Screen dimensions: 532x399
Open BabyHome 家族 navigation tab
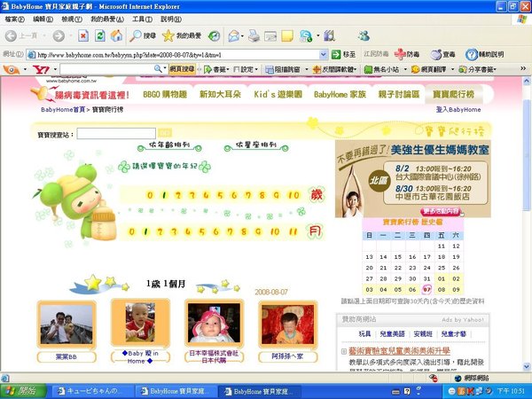(340, 94)
